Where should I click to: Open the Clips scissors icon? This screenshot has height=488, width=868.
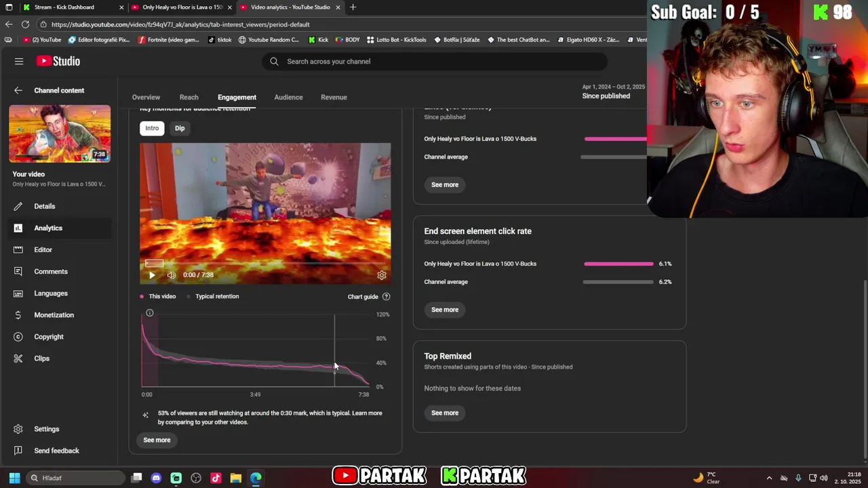(18, 358)
